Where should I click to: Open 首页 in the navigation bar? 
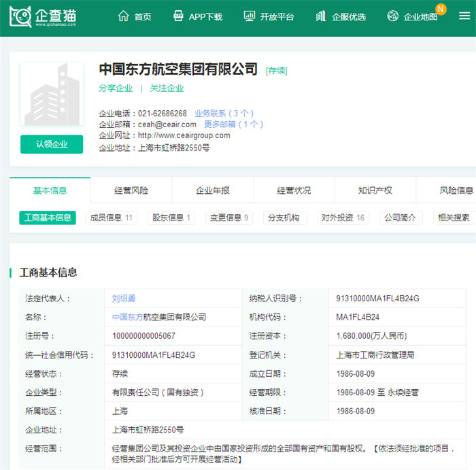[143, 17]
